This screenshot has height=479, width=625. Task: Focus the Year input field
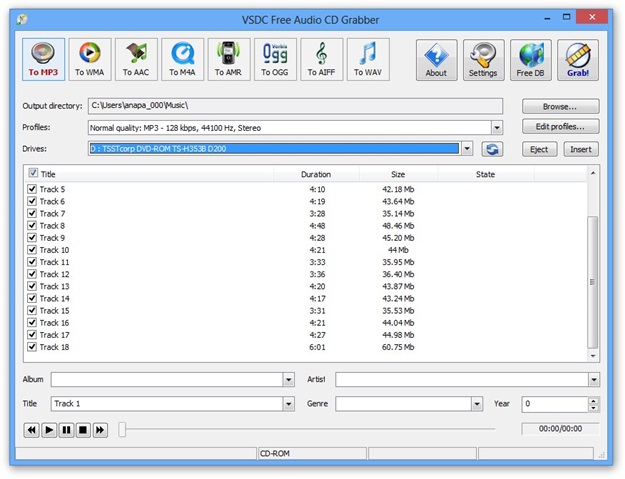click(554, 404)
